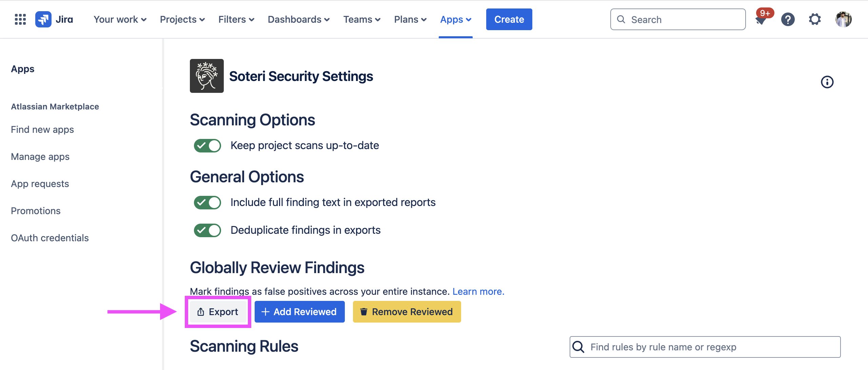Toggle Include full finding text in exported reports
This screenshot has width=868, height=370.
tap(208, 203)
